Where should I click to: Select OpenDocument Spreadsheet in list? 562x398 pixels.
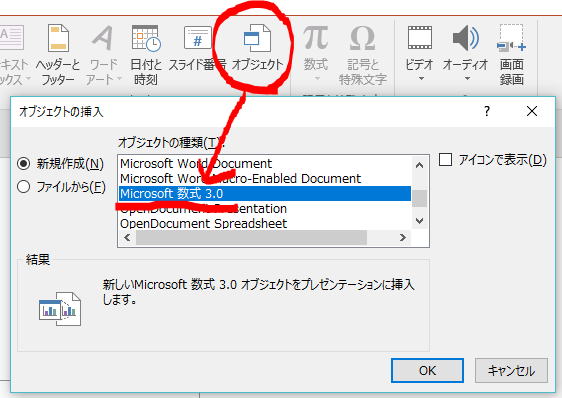pos(265,224)
